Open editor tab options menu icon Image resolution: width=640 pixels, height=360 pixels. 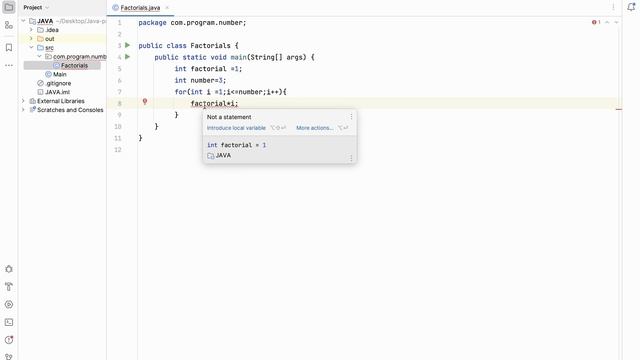[613, 7]
